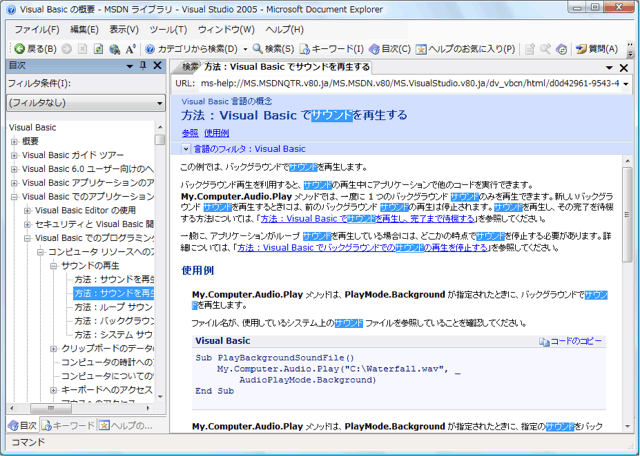
Task: Close the 目次 contents panel
Action: (x=157, y=66)
